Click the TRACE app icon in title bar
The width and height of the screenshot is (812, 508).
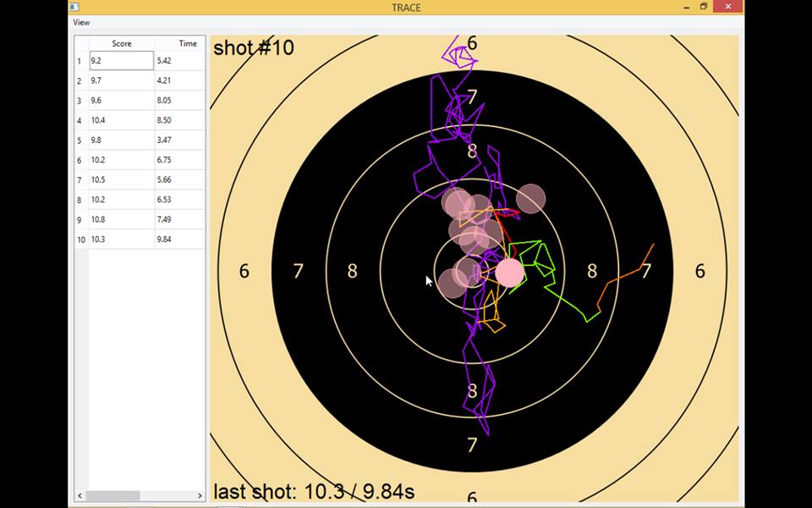[74, 7]
